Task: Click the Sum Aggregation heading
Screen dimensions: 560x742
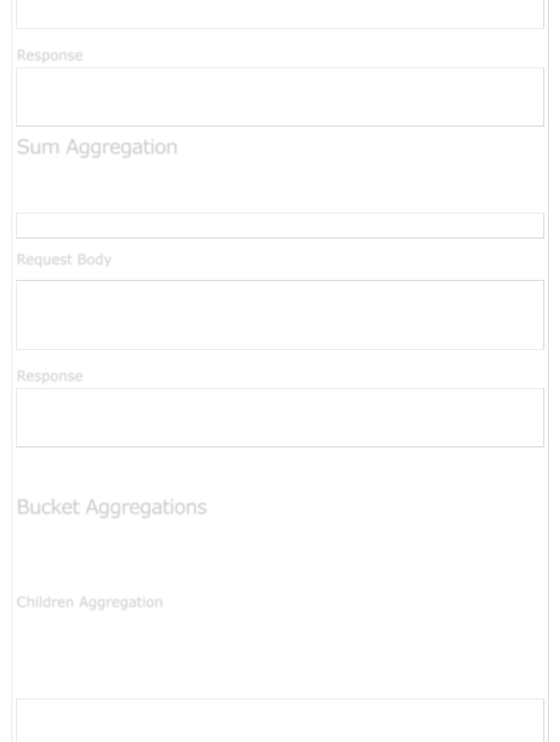Action: point(97,147)
